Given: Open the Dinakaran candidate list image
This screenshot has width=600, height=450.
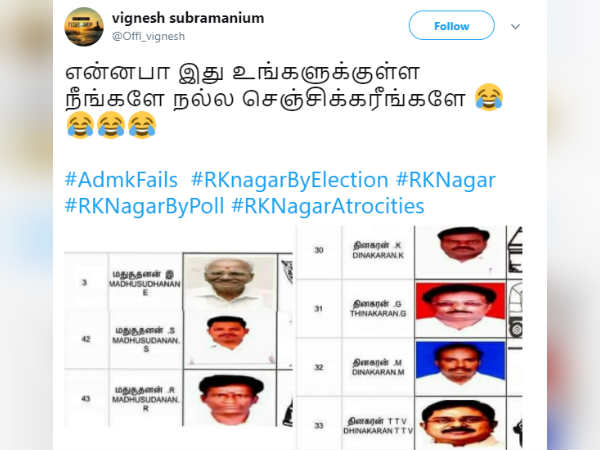Looking at the screenshot, I should 410,338.
